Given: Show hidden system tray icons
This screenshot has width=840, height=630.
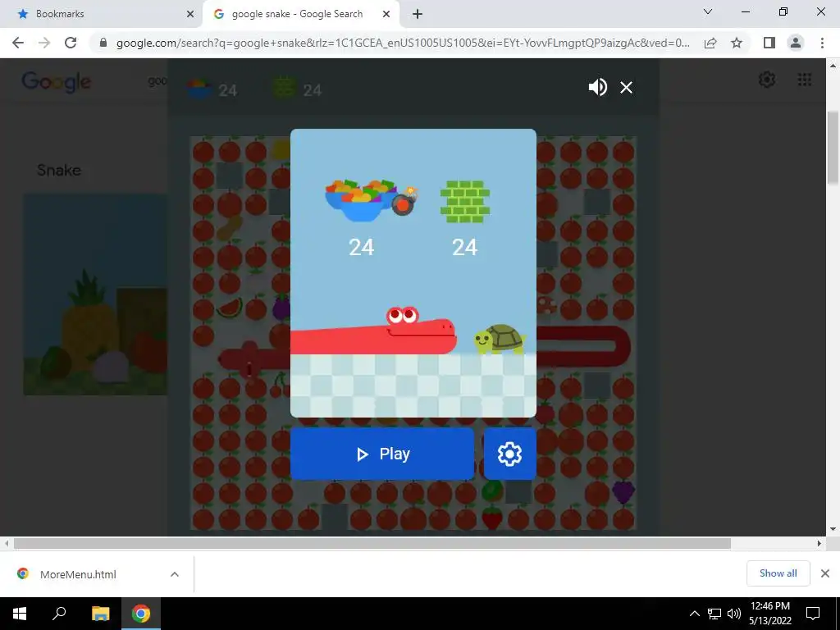Looking at the screenshot, I should point(694,614).
